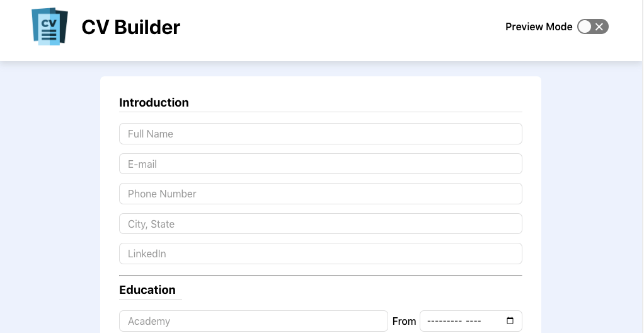The width and height of the screenshot is (644, 333).
Task: Click the white knob of Preview Mode toggle
Action: pos(584,26)
